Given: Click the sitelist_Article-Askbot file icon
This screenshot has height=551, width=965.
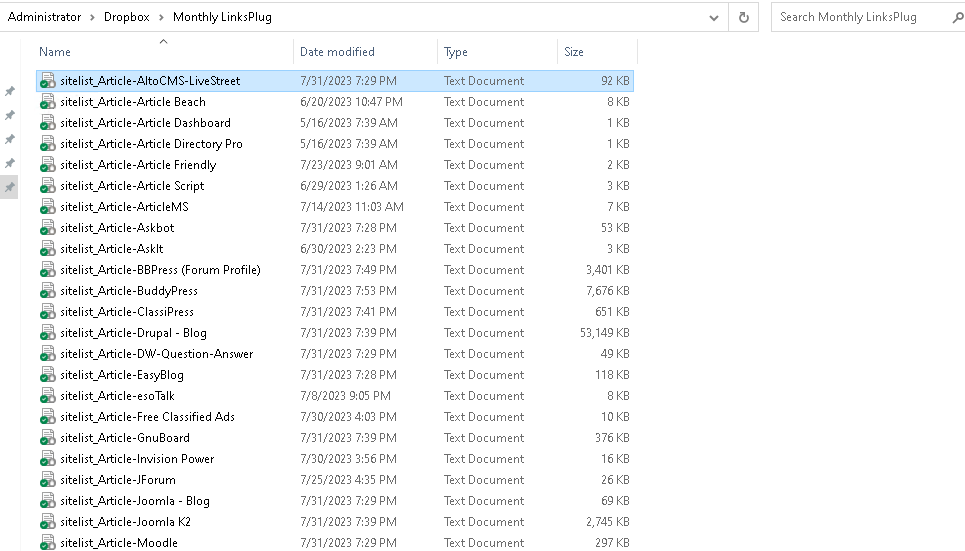Looking at the screenshot, I should [47, 228].
